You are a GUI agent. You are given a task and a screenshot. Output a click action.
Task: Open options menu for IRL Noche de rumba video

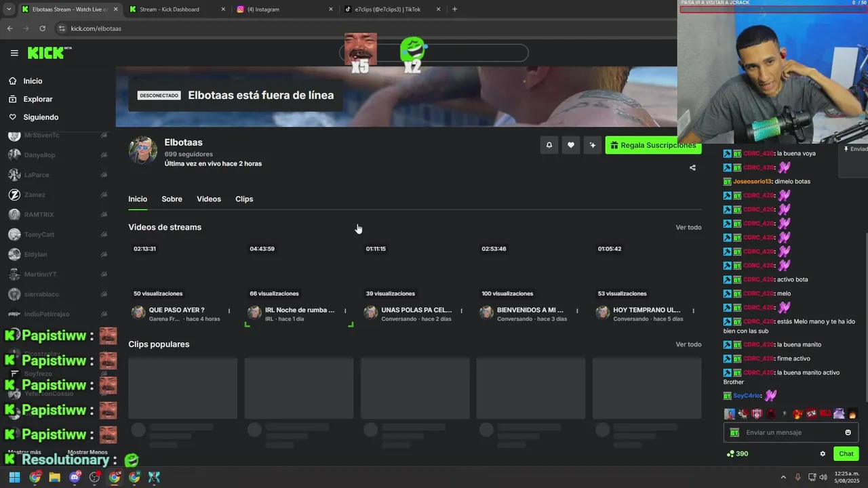pos(345,311)
